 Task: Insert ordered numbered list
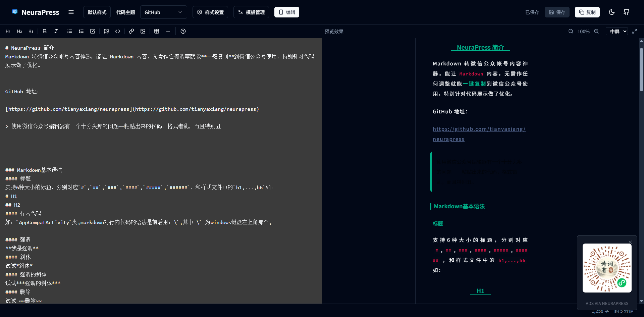(81, 31)
